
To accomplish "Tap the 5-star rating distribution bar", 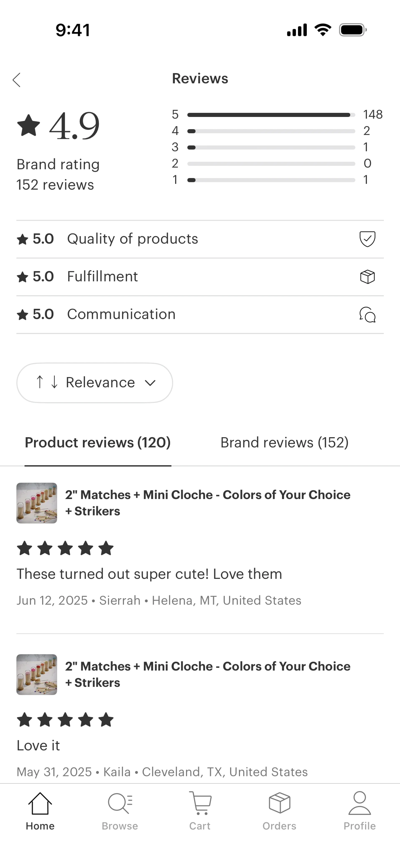I will click(271, 115).
